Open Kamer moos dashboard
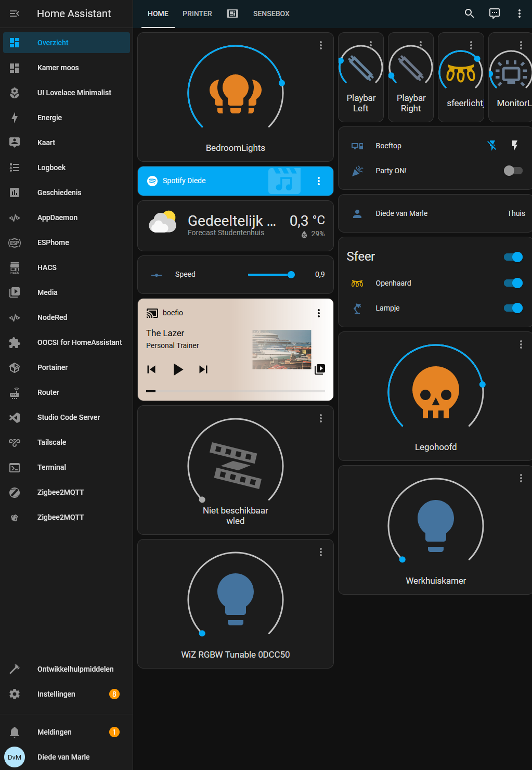This screenshot has width=532, height=770. pos(67,68)
